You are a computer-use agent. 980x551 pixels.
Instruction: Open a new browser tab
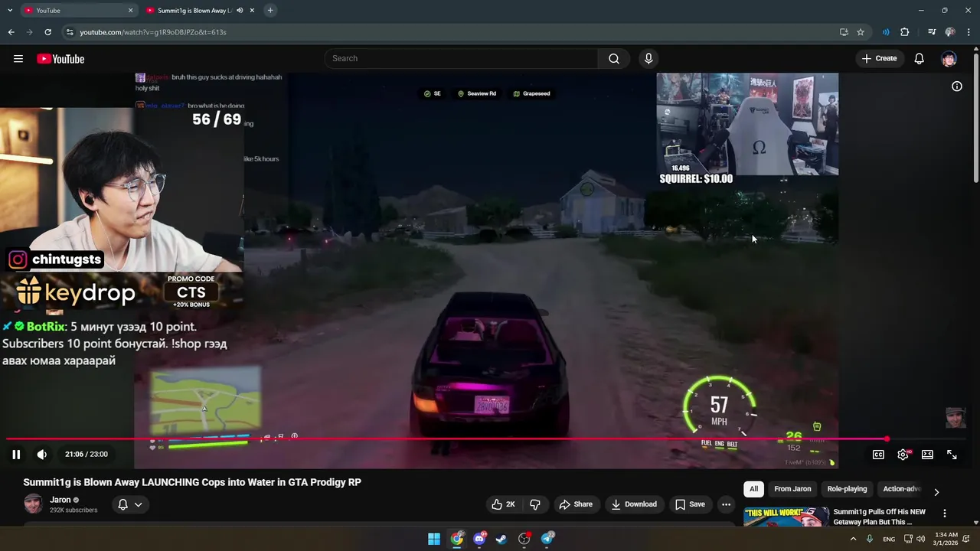coord(270,11)
